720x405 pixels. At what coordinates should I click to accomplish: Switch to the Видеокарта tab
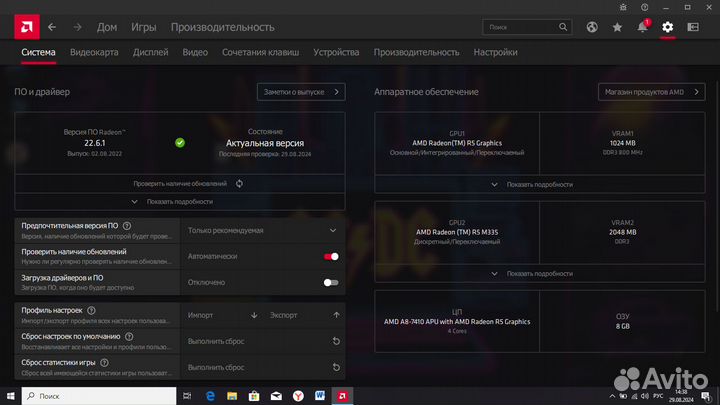[x=93, y=51]
